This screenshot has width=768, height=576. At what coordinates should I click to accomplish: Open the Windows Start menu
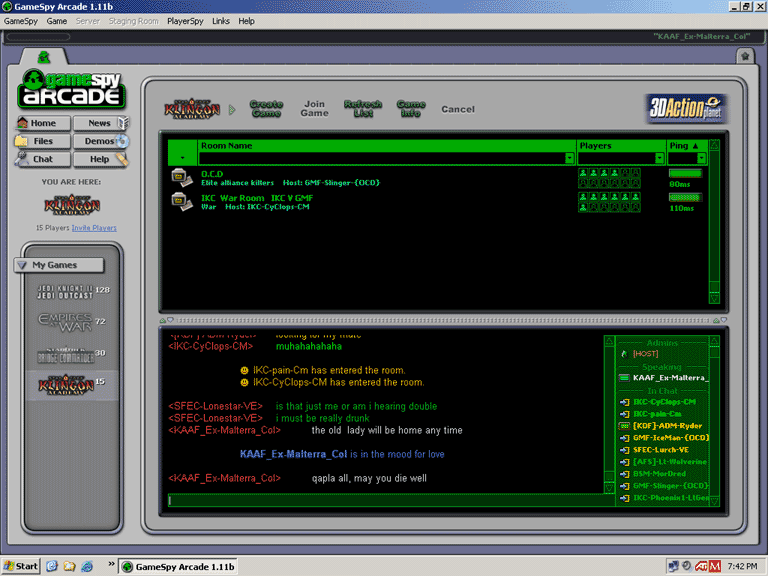tap(21, 566)
